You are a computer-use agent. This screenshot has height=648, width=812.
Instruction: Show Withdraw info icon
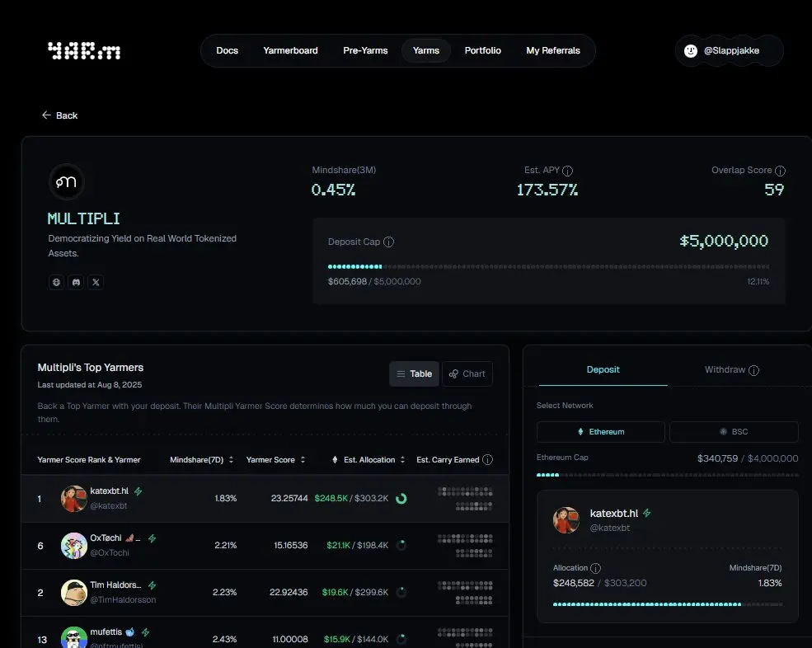(754, 370)
